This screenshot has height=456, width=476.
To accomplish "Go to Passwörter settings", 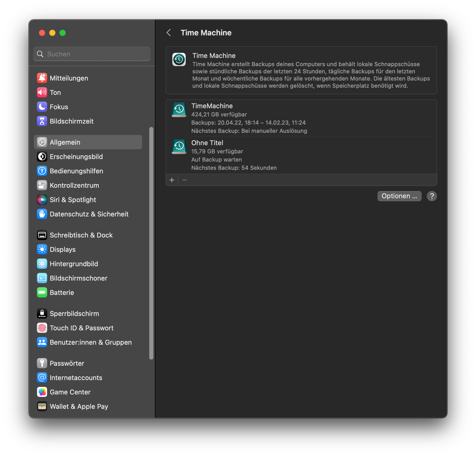I will 88,363.
